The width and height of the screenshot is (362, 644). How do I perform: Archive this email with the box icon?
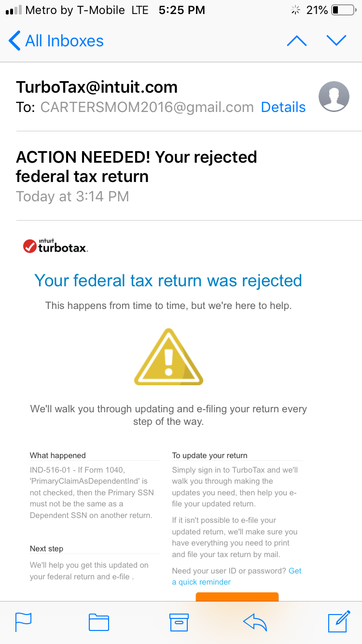tap(179, 622)
